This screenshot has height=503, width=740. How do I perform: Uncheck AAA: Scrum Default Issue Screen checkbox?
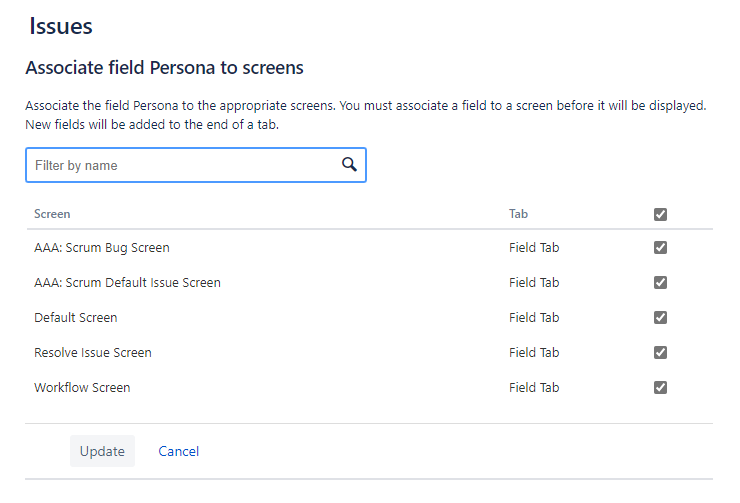pyautogui.click(x=660, y=282)
